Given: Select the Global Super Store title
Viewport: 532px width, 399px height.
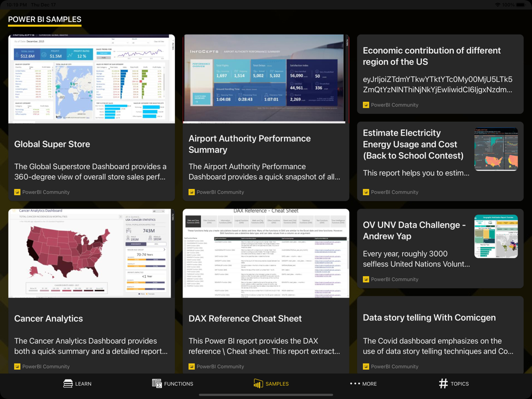Looking at the screenshot, I should click(52, 144).
